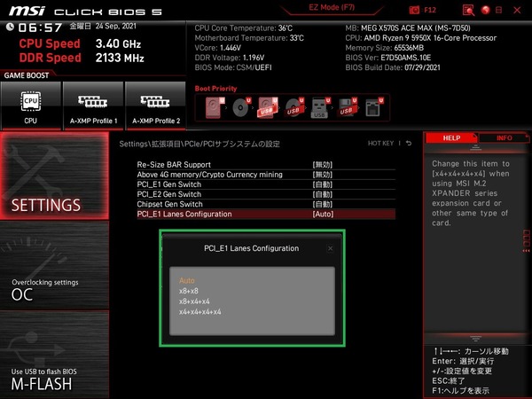Enable A-XMP Profile 1
532x399 pixels.
point(93,106)
